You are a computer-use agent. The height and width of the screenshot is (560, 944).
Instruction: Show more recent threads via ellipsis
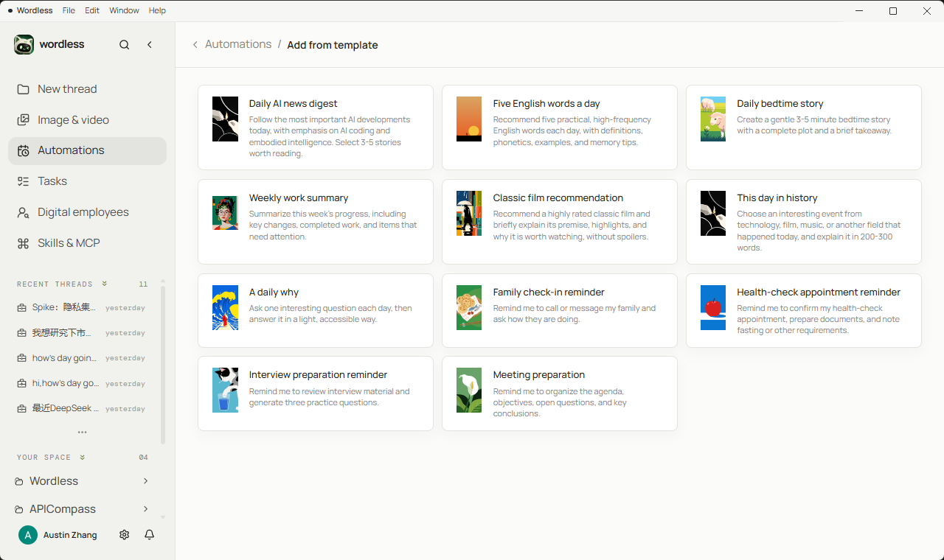pos(83,433)
